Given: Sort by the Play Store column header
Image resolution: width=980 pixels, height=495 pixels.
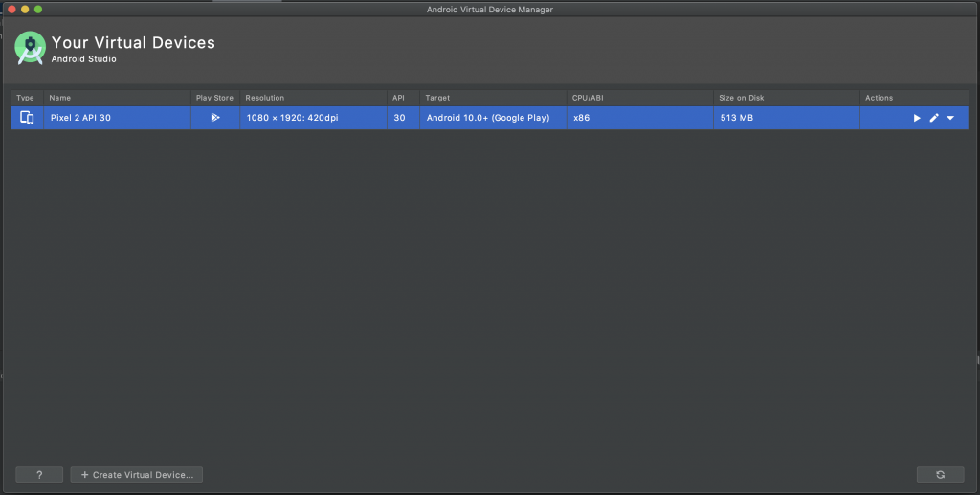Looking at the screenshot, I should [215, 98].
